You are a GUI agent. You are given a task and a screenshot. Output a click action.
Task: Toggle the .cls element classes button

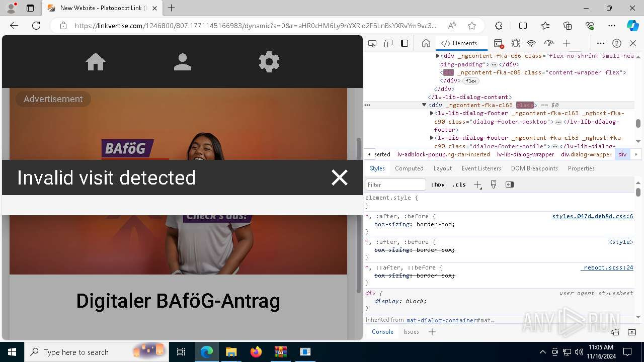[x=459, y=185]
